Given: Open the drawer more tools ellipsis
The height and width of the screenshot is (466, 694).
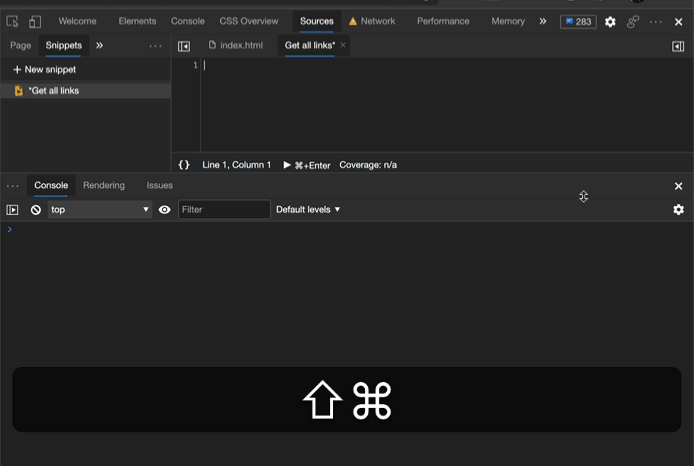Looking at the screenshot, I should [x=13, y=186].
